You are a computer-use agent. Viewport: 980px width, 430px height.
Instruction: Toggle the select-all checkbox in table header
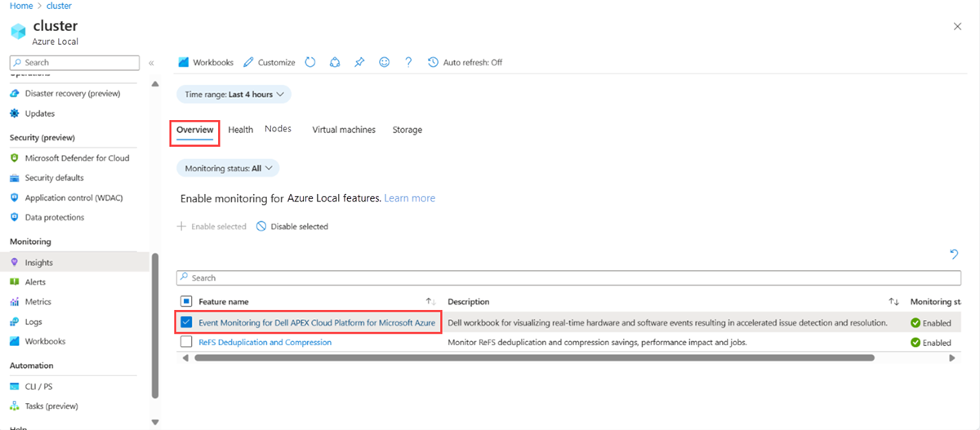186,301
